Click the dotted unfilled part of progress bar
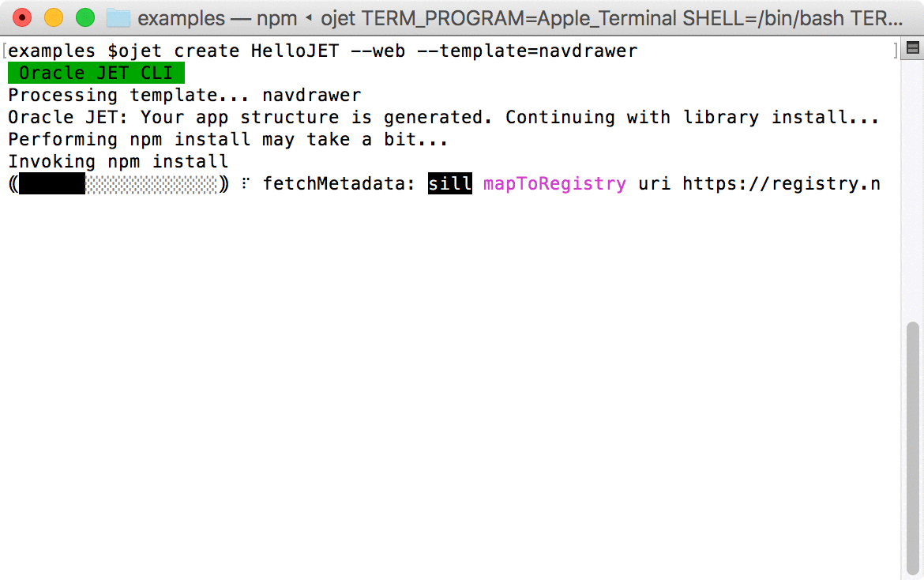 [x=152, y=183]
